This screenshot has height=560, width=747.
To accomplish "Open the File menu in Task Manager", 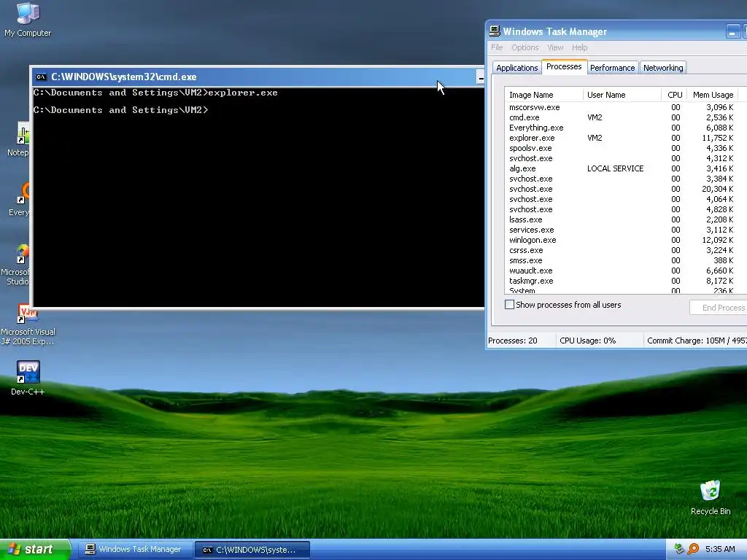I will pyautogui.click(x=497, y=47).
